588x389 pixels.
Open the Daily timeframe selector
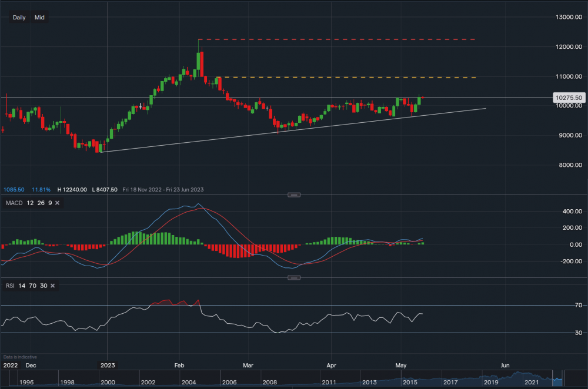coord(19,18)
